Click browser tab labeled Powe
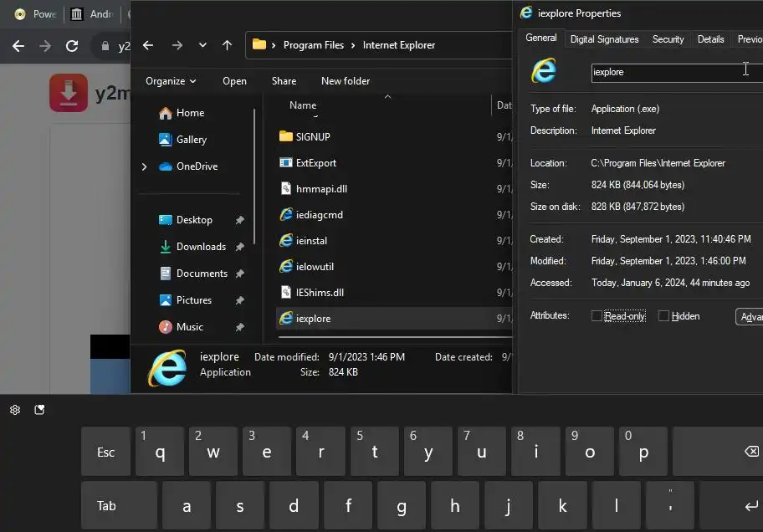763x532 pixels. [35, 14]
